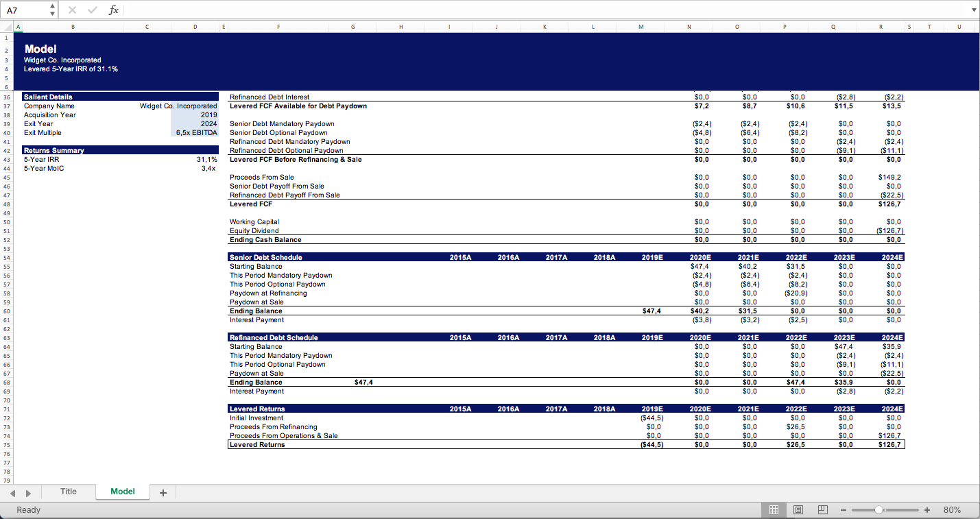Click the zoom out minus button
980x519 pixels.
(844, 509)
